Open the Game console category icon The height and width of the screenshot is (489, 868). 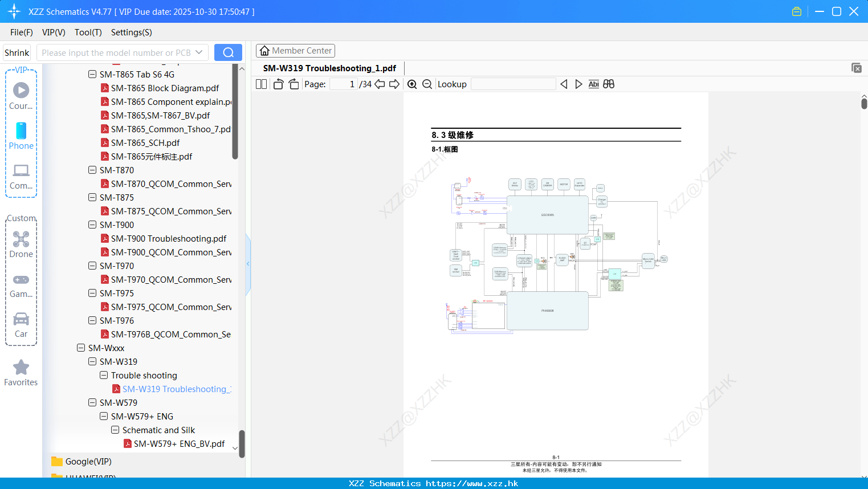[x=21, y=285]
